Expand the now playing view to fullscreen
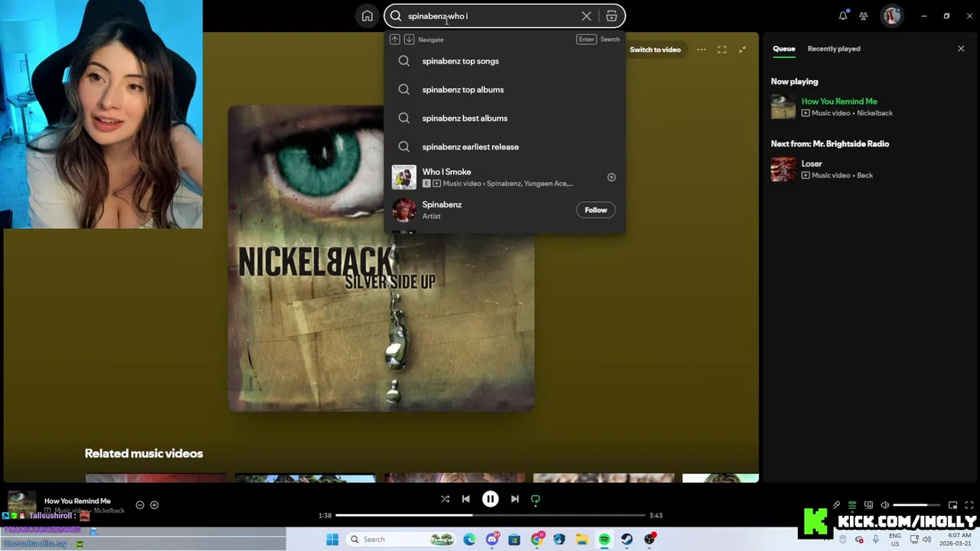The width and height of the screenshot is (980, 551). [x=721, y=50]
